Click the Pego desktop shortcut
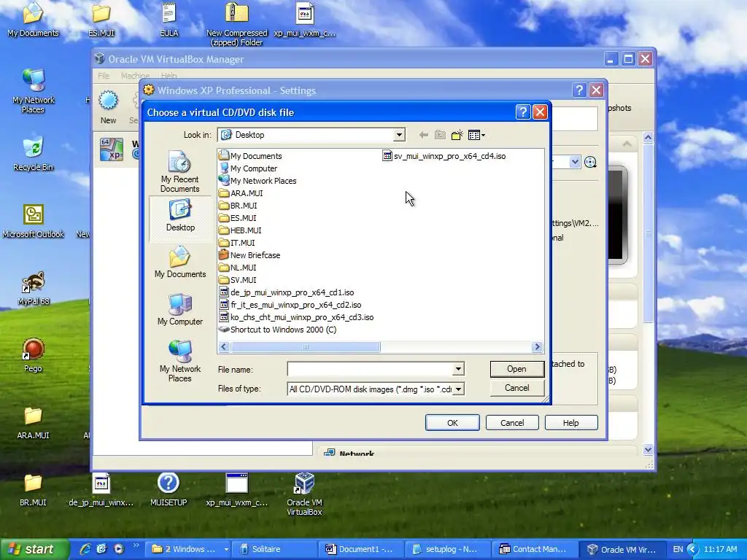Image resolution: width=747 pixels, height=560 pixels. (33, 355)
